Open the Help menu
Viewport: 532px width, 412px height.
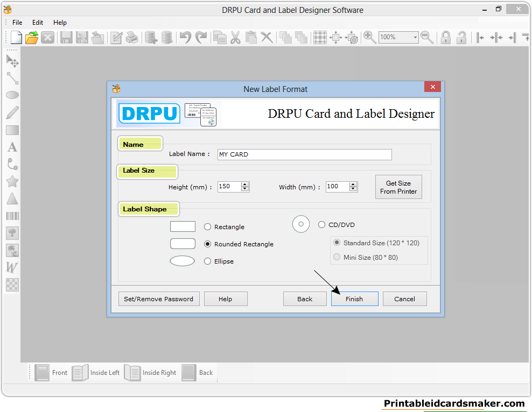pos(60,23)
